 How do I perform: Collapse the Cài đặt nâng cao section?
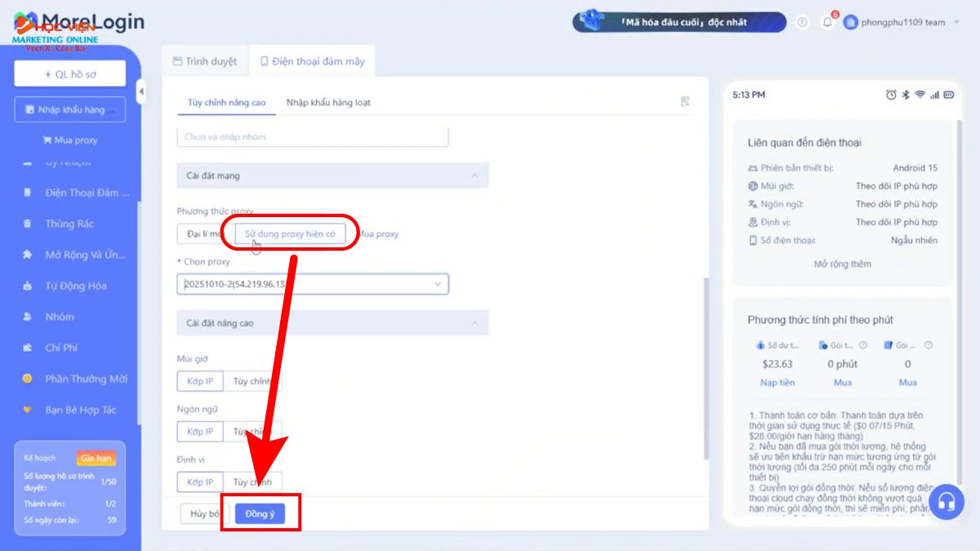pyautogui.click(x=474, y=323)
